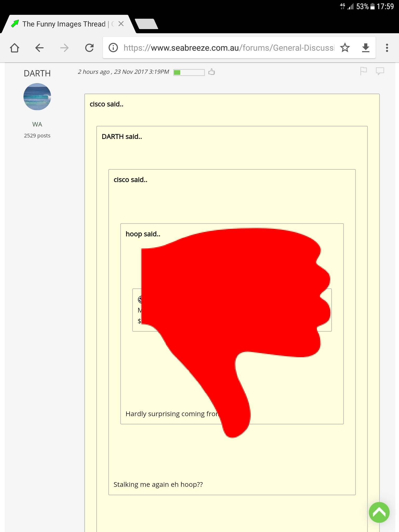Open DARTH's username profile link
The image size is (399, 532).
pyautogui.click(x=37, y=74)
